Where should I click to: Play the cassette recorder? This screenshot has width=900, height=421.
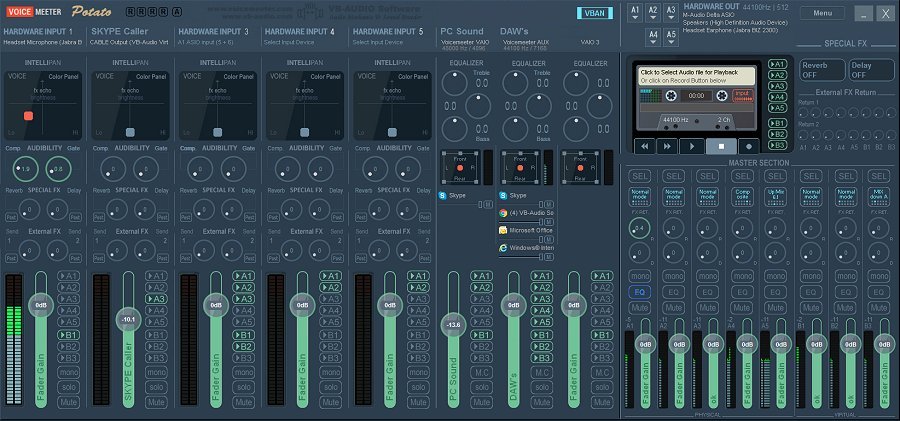coord(692,146)
